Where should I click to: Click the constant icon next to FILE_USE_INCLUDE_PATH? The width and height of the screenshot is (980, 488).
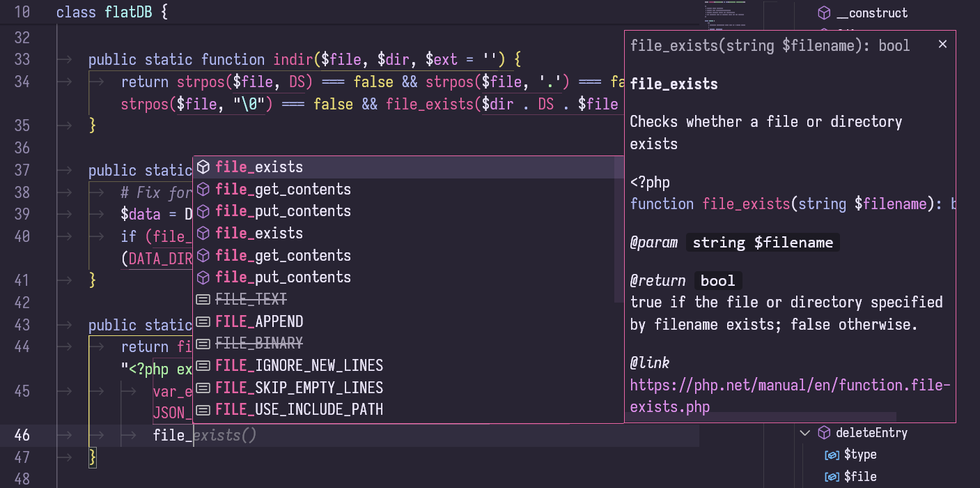coord(203,410)
